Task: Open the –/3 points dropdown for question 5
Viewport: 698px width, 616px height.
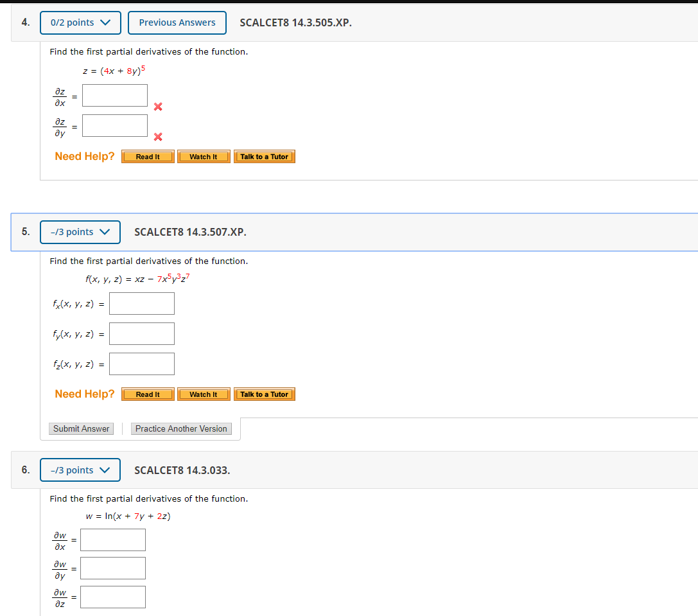Action: click(x=80, y=232)
